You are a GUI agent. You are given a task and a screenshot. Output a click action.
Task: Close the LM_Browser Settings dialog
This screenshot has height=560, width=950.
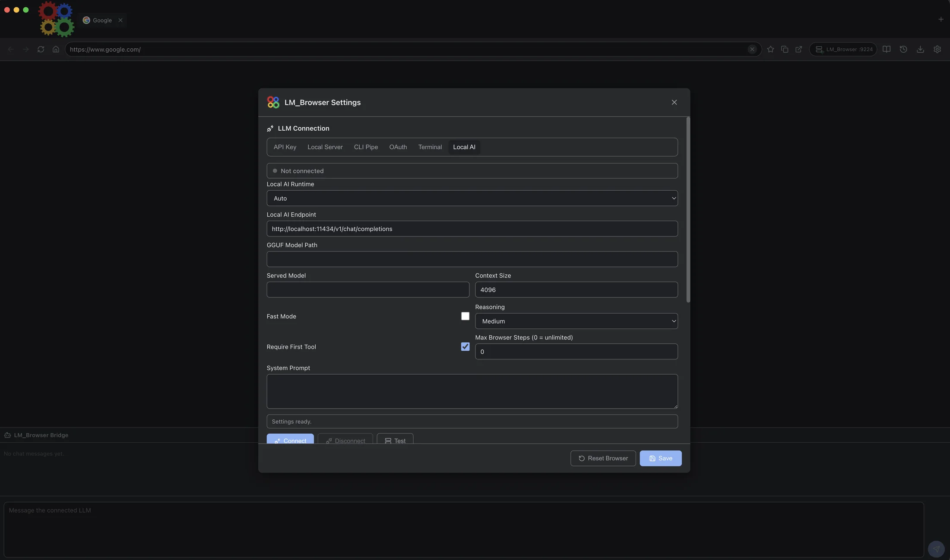tap(674, 102)
